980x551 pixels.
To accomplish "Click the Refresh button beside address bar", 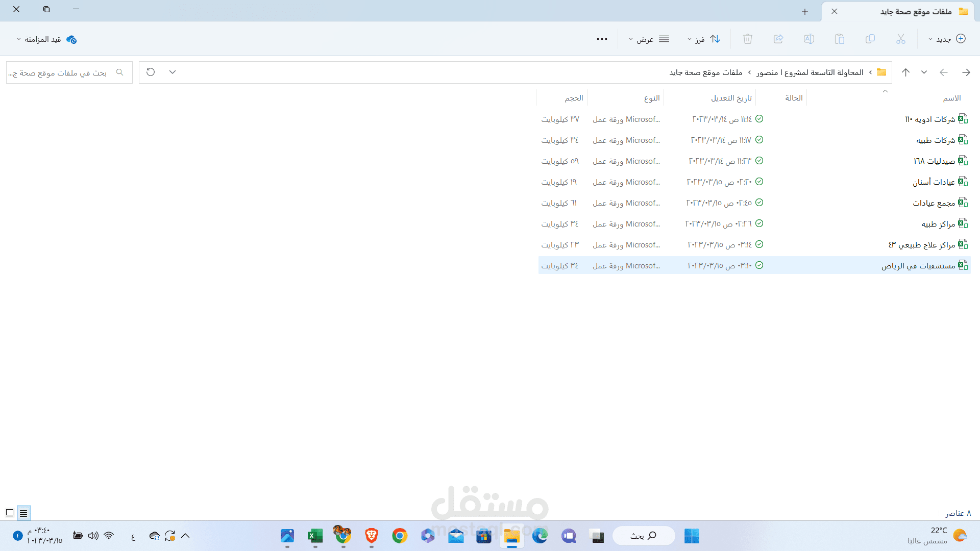I will (151, 72).
